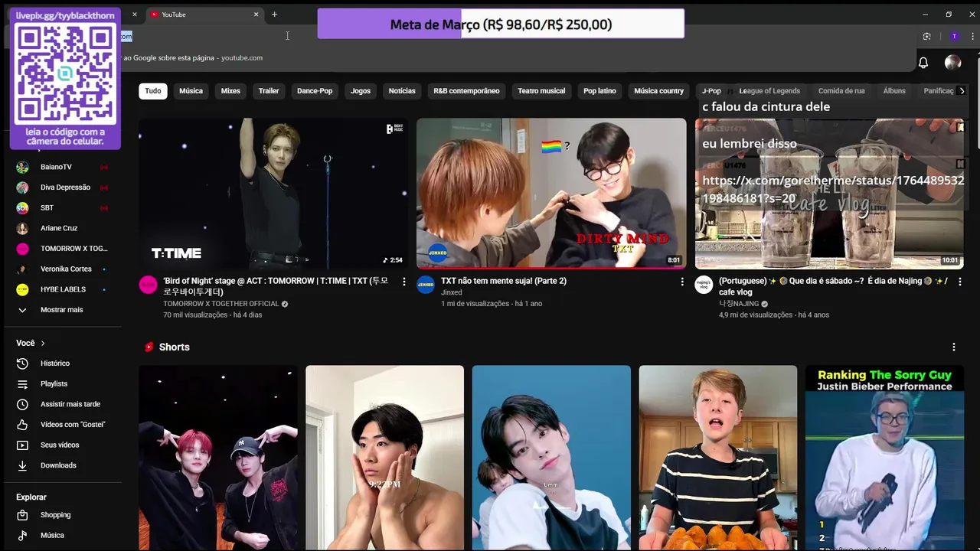Expand the Você section chevron
This screenshot has width=980, height=551.
click(x=43, y=344)
